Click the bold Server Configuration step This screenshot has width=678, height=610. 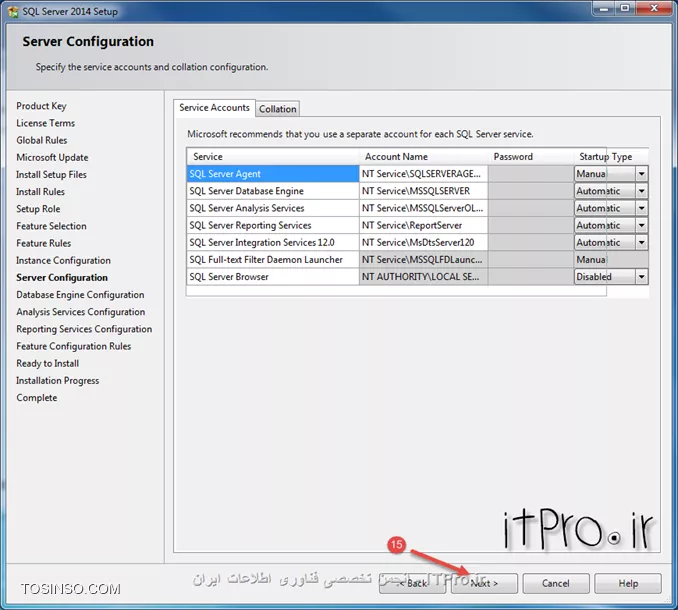click(x=62, y=278)
